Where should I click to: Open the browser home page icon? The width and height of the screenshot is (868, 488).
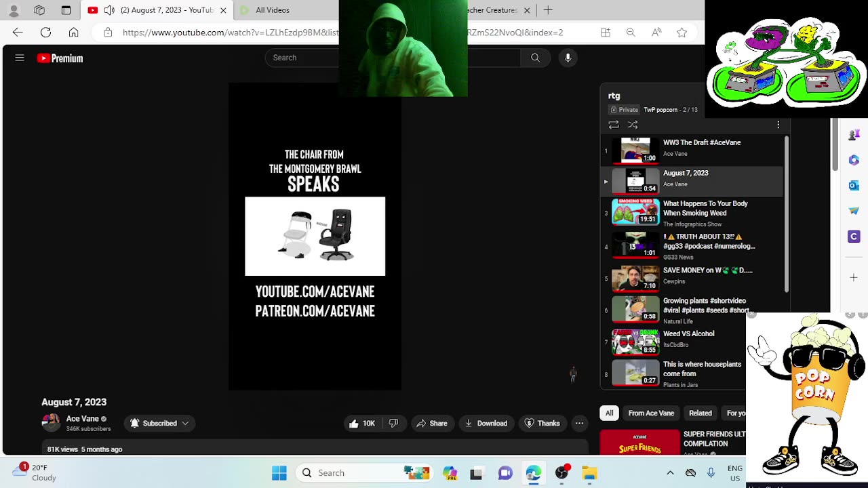(73, 33)
